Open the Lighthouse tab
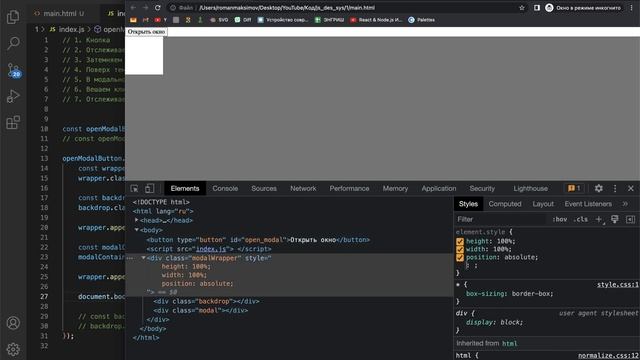This screenshot has width=640, height=360. coord(531,188)
